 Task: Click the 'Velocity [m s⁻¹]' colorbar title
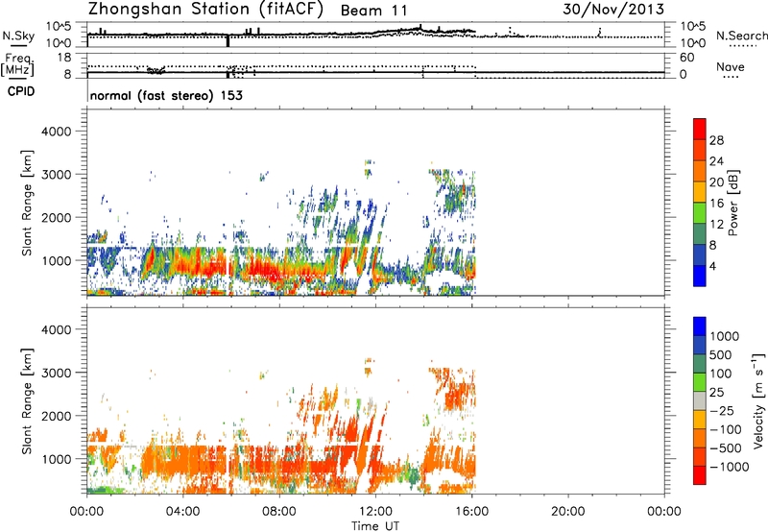[x=758, y=399]
